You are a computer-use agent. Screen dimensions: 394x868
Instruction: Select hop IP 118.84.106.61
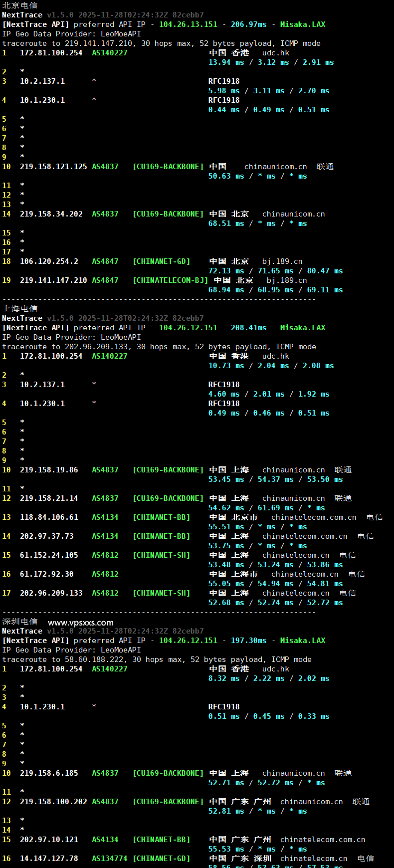49,517
